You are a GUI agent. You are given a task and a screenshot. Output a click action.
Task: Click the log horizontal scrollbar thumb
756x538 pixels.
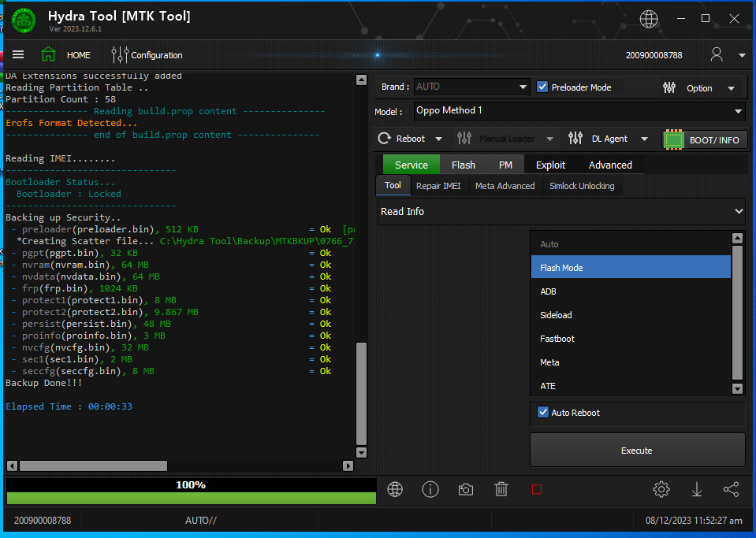coord(93,466)
